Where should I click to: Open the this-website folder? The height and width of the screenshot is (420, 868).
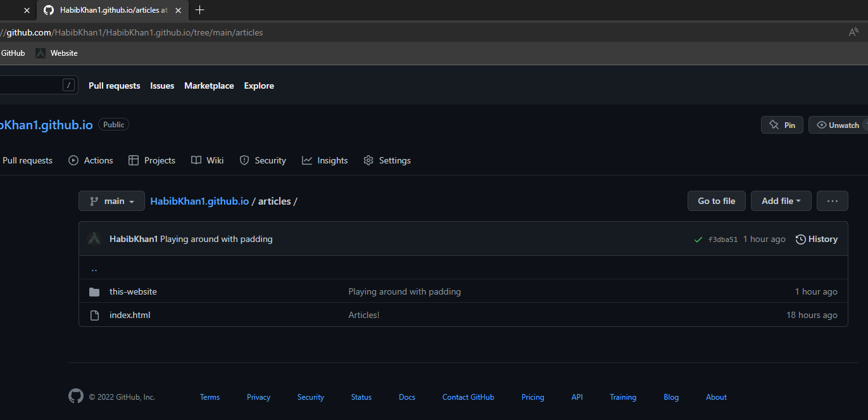(133, 291)
